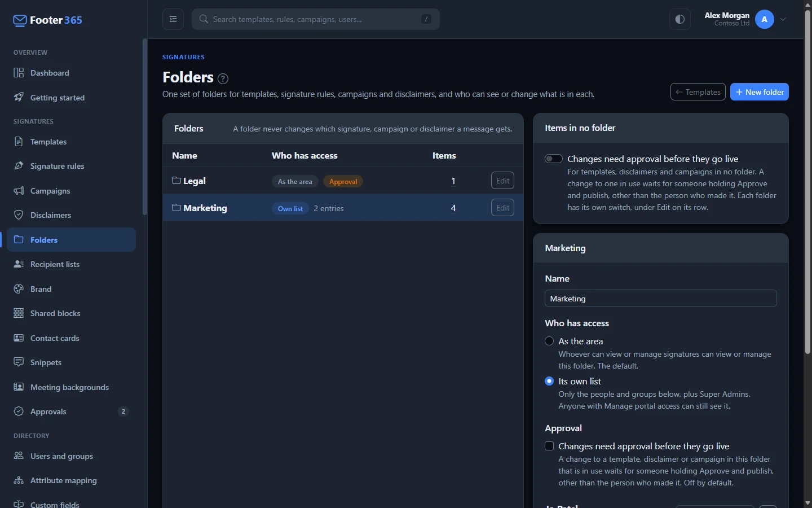Image resolution: width=812 pixels, height=508 pixels.
Task: Toggle approval switch for items in no folder
Action: (554, 159)
